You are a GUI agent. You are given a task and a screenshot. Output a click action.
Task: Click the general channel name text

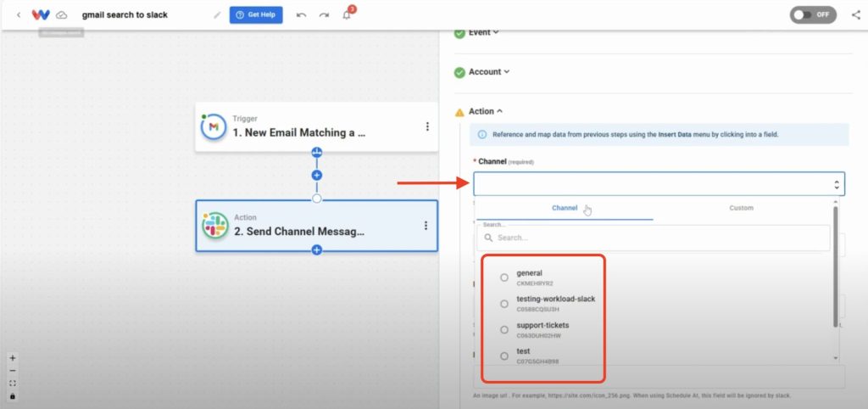[x=529, y=273]
